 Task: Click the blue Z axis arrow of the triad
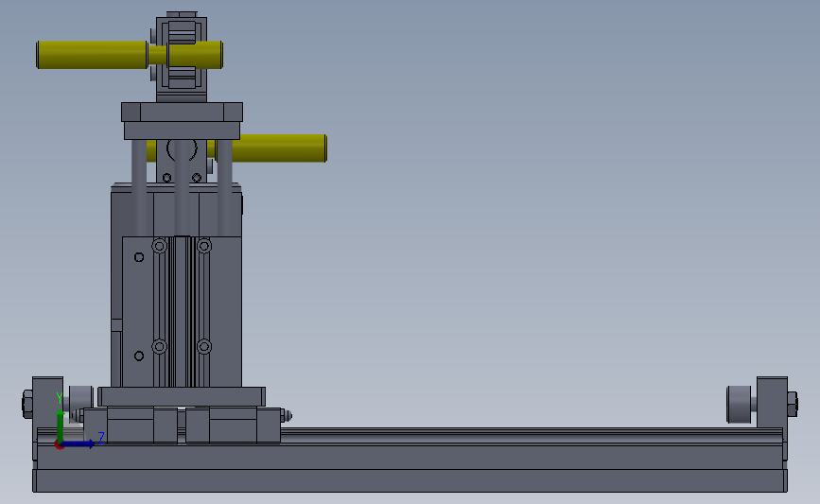(x=79, y=443)
